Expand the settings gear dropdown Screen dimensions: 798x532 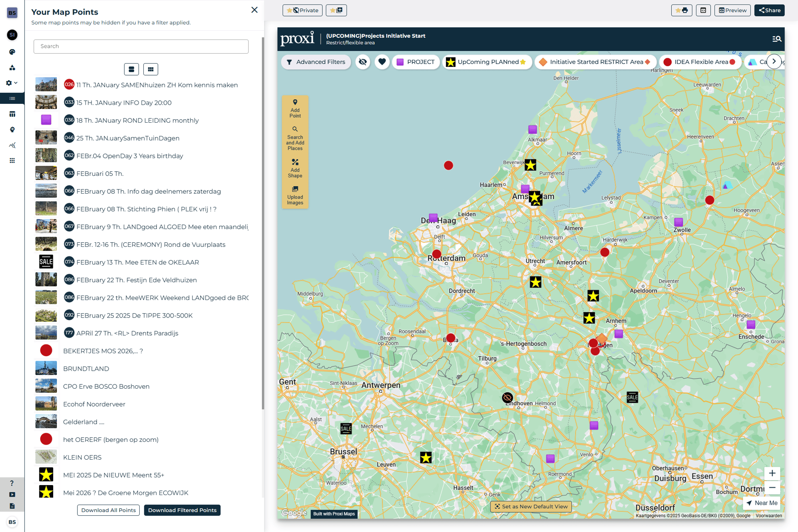(12, 83)
